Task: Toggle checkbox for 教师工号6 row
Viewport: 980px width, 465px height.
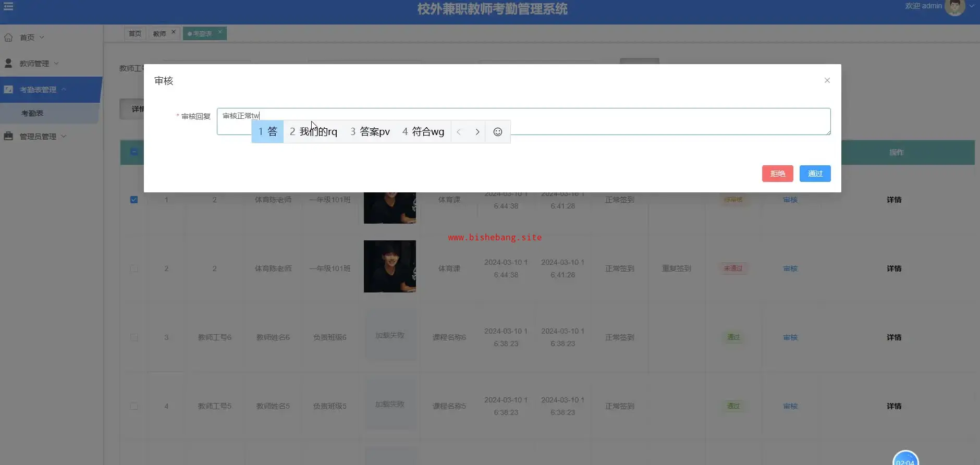Action: [x=134, y=337]
